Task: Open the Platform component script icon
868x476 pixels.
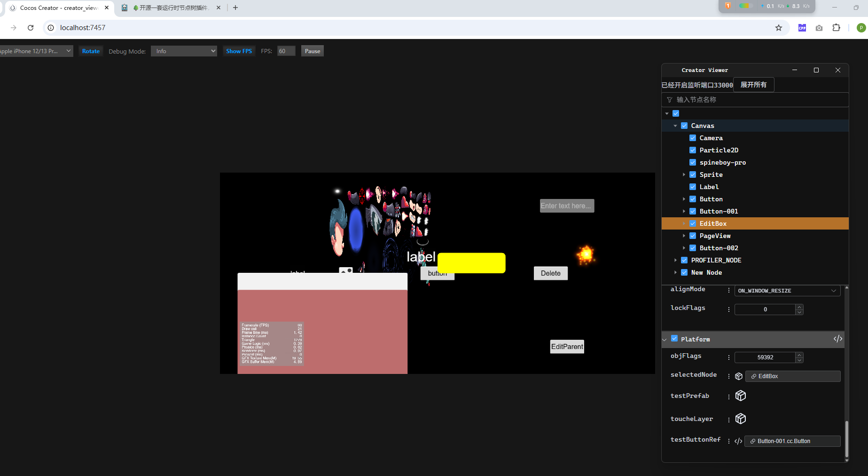Action: pyautogui.click(x=837, y=339)
